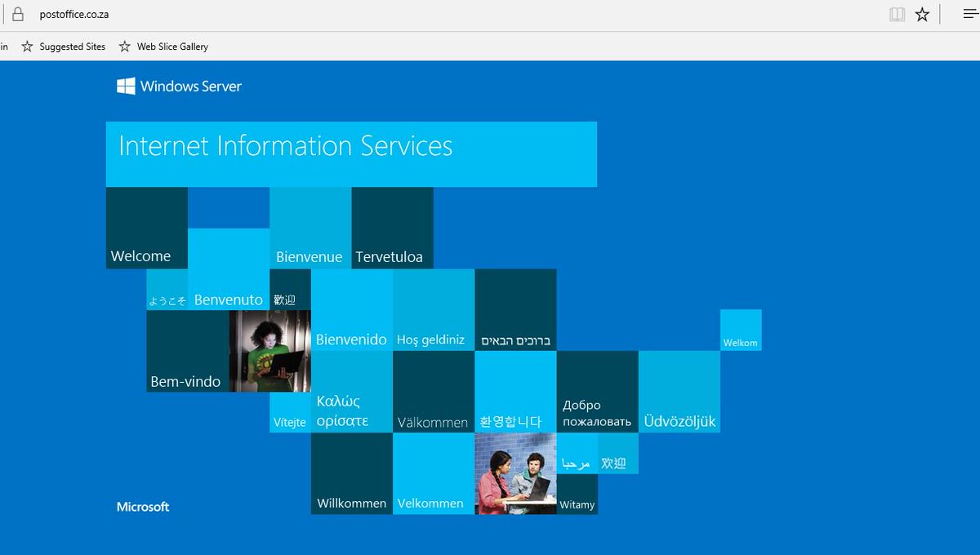This screenshot has width=980, height=555.
Task: Add page to favorites star icon
Action: click(x=922, y=14)
